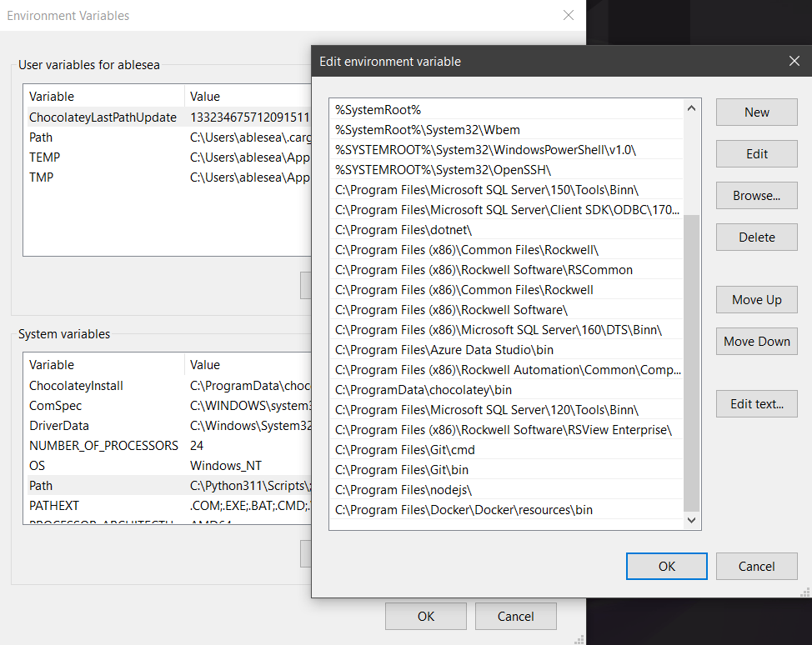Viewport: 812px width, 645px height.
Task: Select the Azure Data Studio\bin entry
Action: 507,350
